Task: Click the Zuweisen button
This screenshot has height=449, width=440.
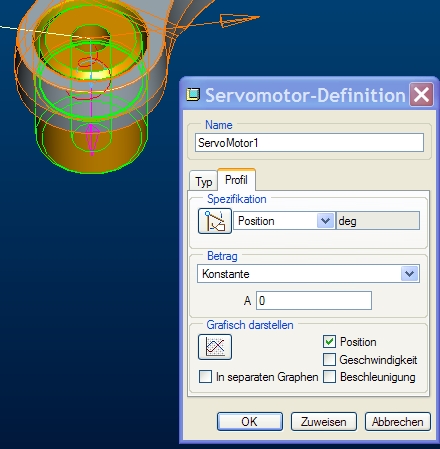Action: (324, 422)
